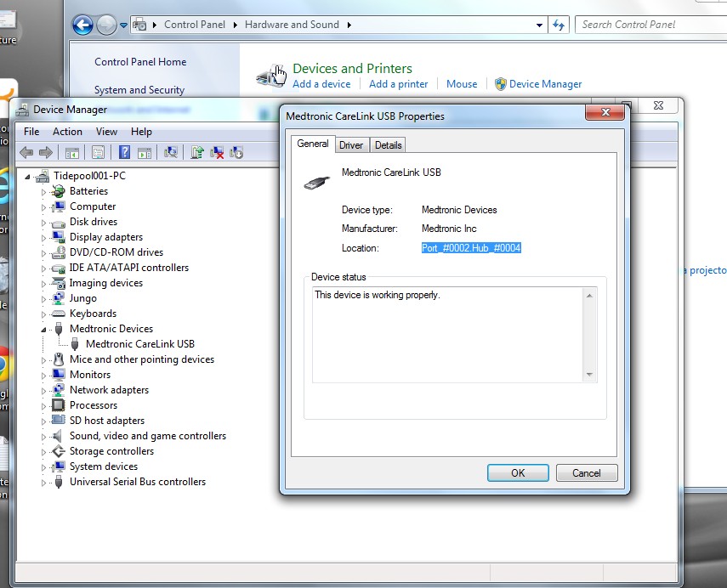Screen dimensions: 727x588
Task: Click Control Panel forward navigation button
Action: pos(105,25)
